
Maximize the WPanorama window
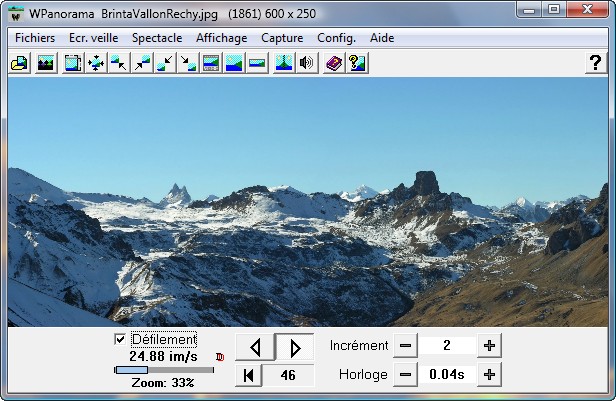click(x=554, y=9)
